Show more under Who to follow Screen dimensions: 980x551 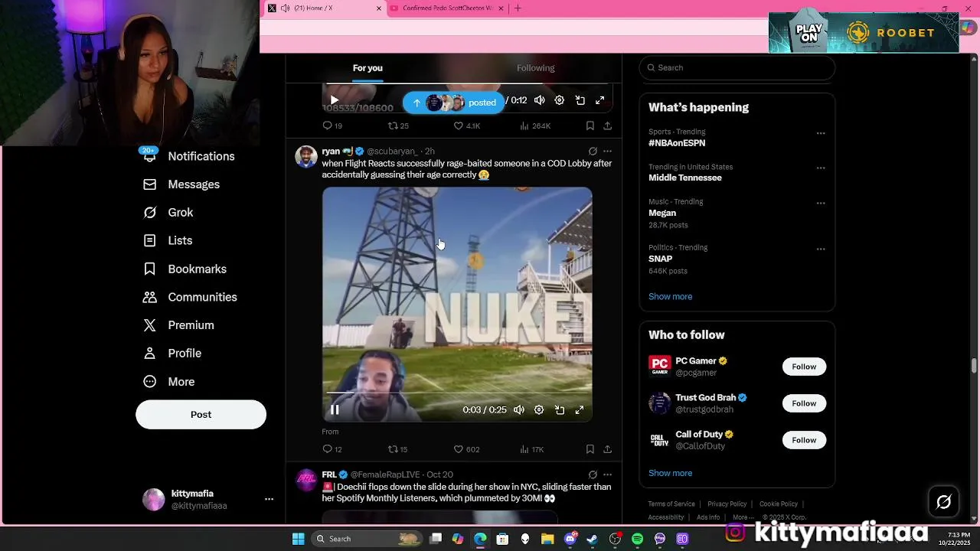(670, 473)
